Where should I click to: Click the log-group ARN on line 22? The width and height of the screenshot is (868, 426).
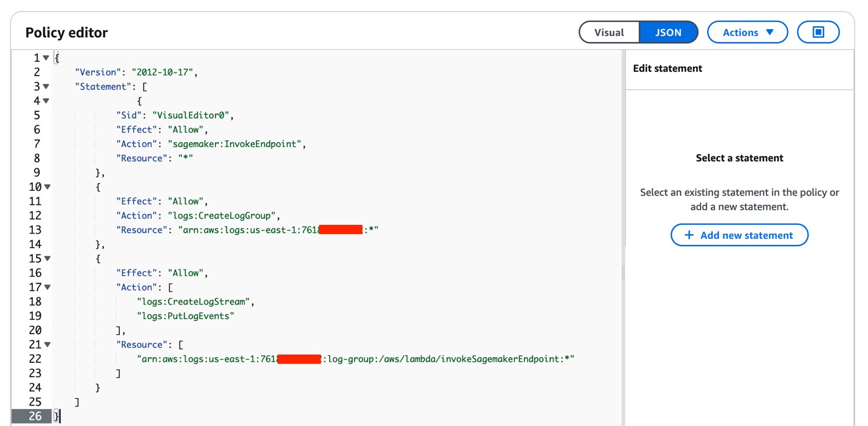tap(356, 359)
